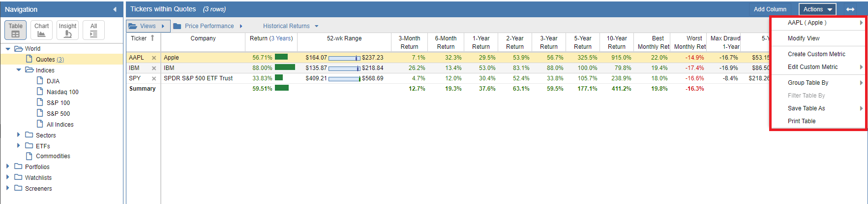Select the All view icon
This screenshot has height=204, width=868.
(x=93, y=30)
